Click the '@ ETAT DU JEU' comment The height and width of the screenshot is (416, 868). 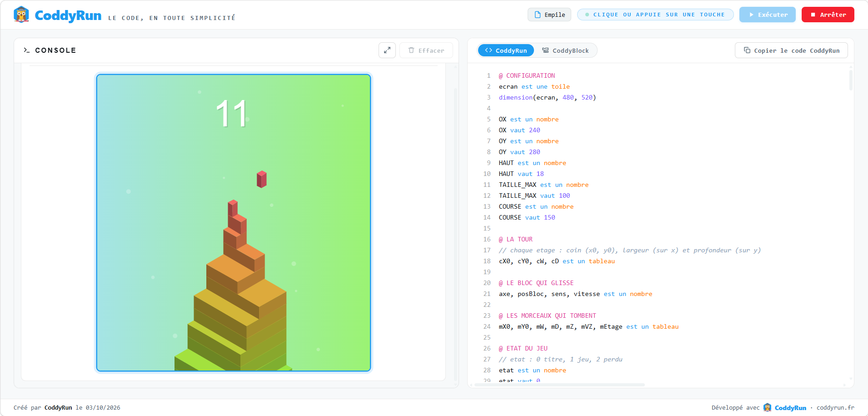tap(523, 348)
